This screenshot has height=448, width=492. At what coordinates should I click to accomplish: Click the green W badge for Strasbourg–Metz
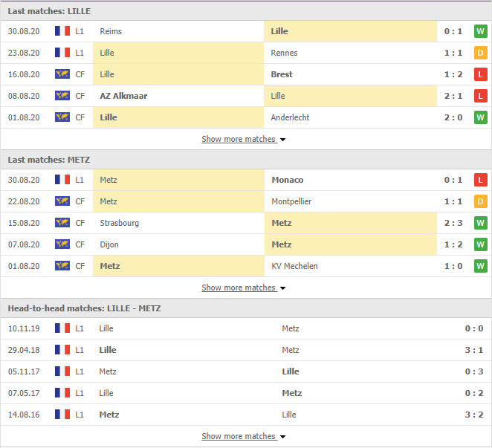coord(480,223)
